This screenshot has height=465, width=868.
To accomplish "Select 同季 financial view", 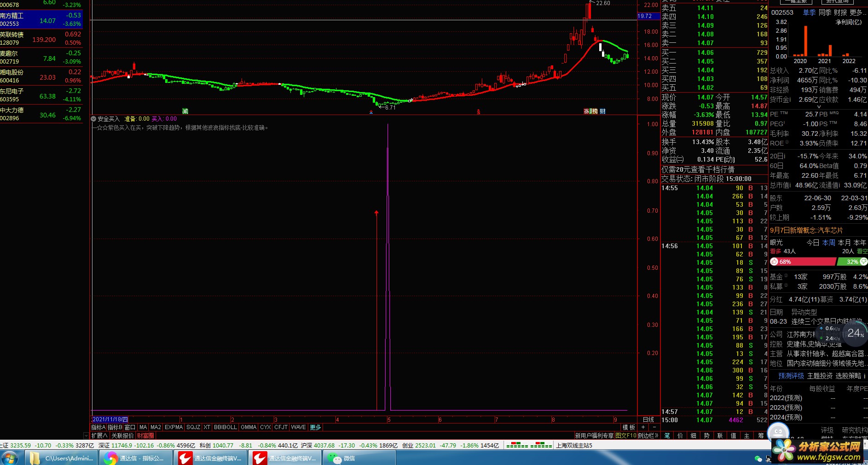I will point(825,12).
